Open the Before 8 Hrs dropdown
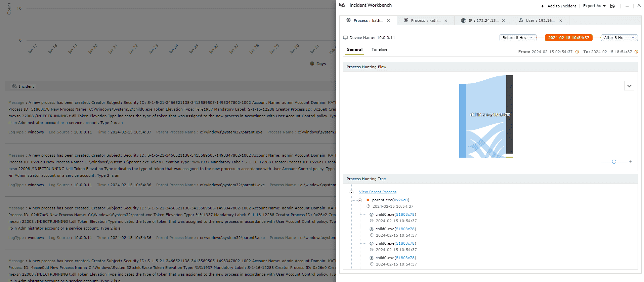The width and height of the screenshot is (644, 282). (518, 38)
